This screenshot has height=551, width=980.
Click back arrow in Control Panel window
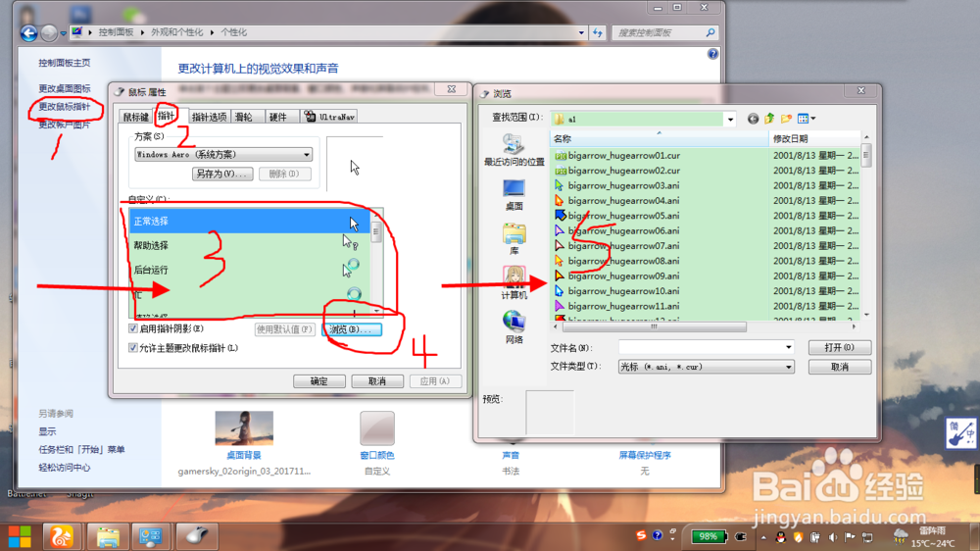pyautogui.click(x=28, y=32)
